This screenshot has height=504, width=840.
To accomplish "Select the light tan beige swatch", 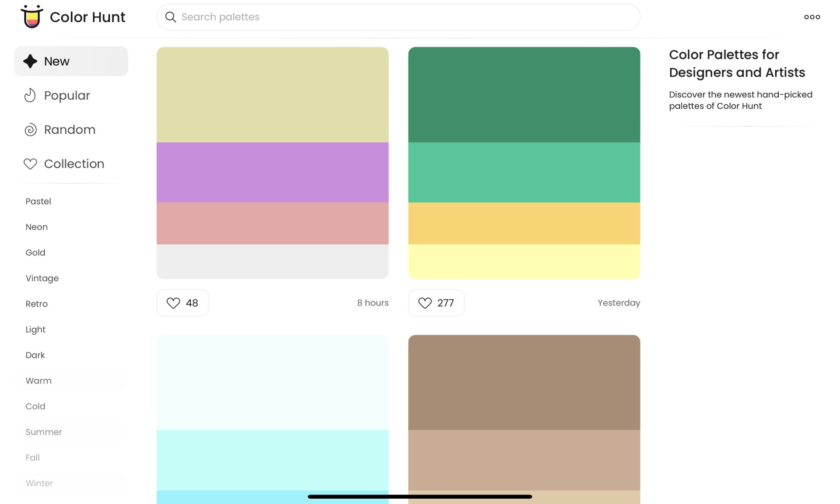I will 524,460.
